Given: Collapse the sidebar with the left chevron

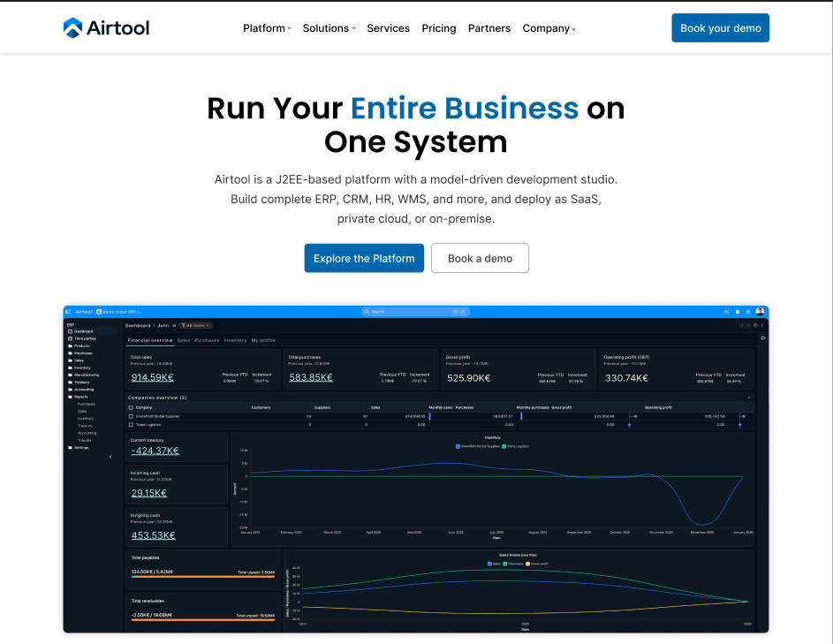Looking at the screenshot, I should (110, 457).
